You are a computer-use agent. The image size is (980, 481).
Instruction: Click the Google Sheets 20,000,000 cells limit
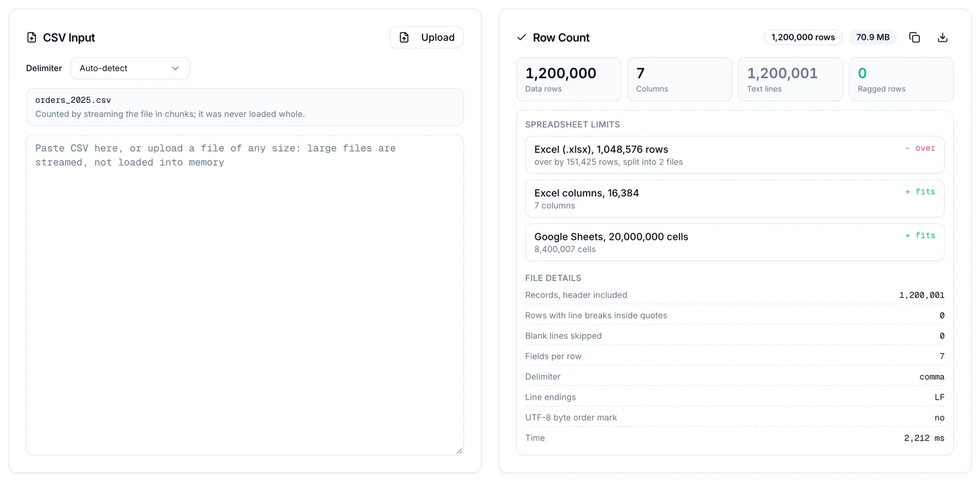pyautogui.click(x=734, y=242)
